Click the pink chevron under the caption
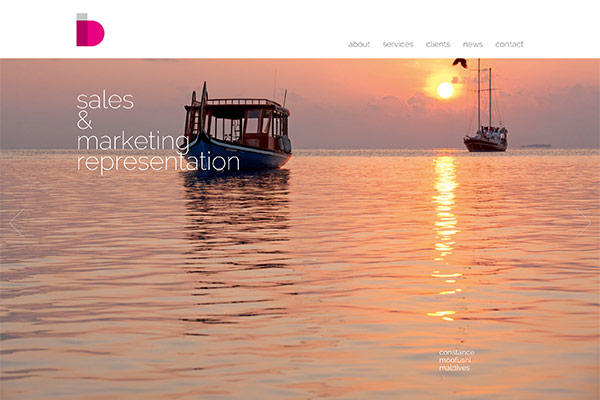Screen dimensions: 600x400 pos(442,378)
